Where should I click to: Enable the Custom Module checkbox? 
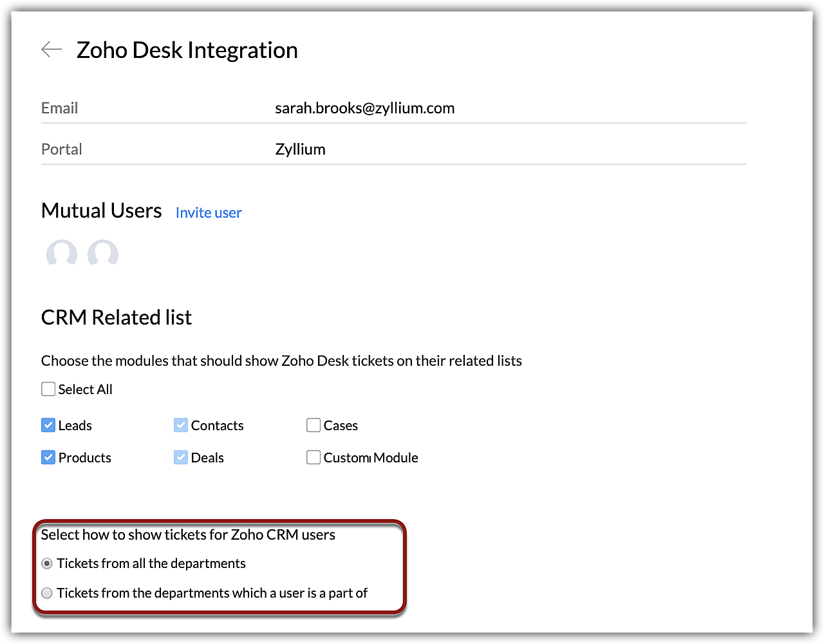[x=314, y=457]
